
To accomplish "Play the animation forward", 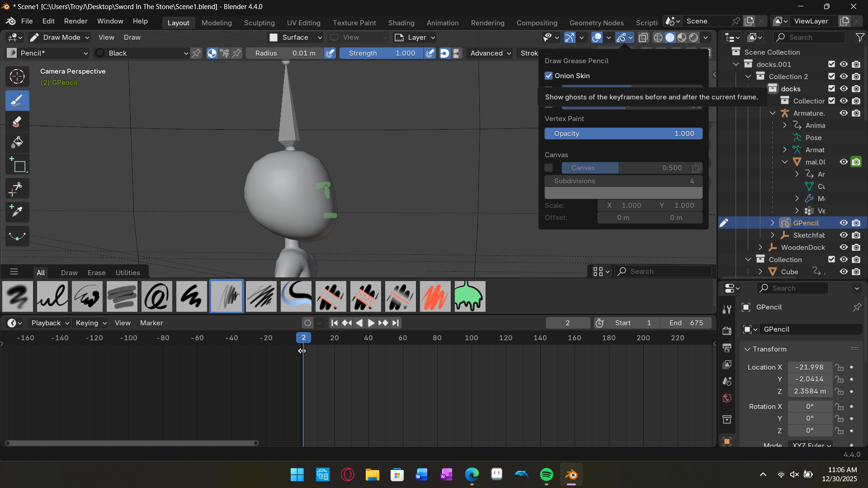I will [371, 323].
